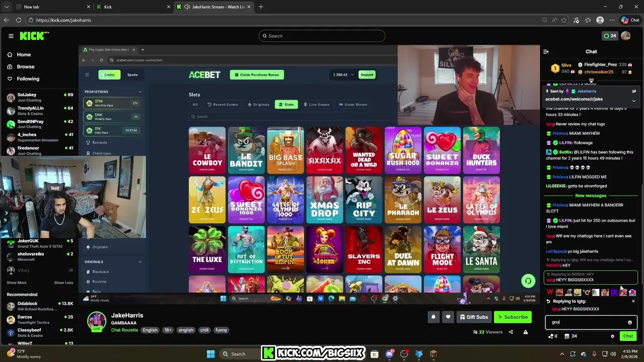Click the Le Cowboy slot thumbnail

(207, 150)
